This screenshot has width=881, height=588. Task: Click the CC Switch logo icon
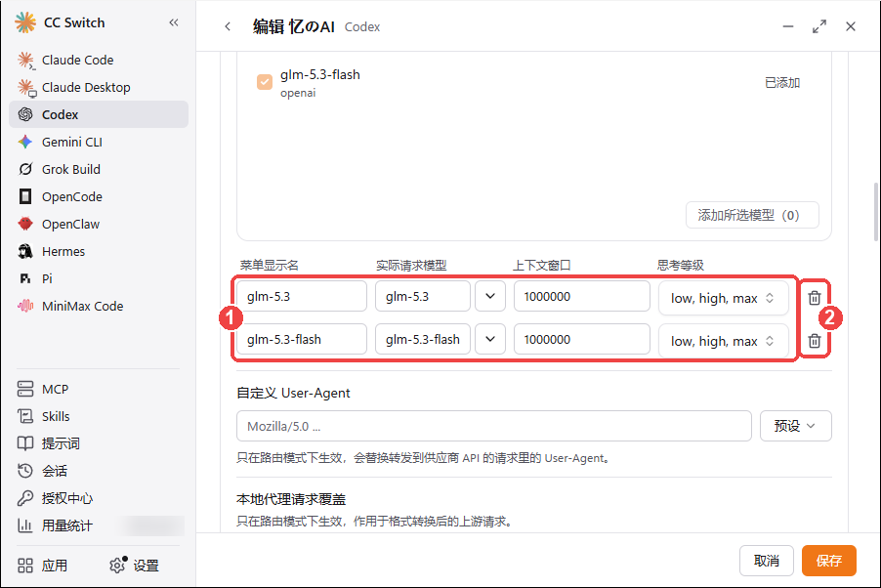pyautogui.click(x=25, y=22)
